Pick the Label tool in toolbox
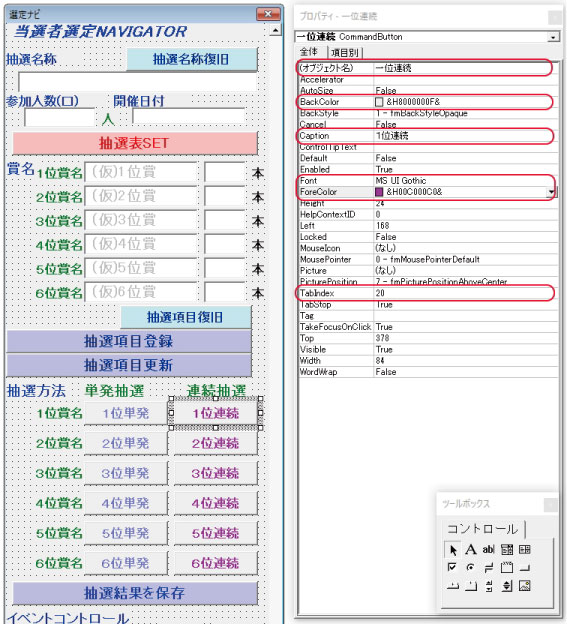This screenshot has width=567, height=624. 471,550
